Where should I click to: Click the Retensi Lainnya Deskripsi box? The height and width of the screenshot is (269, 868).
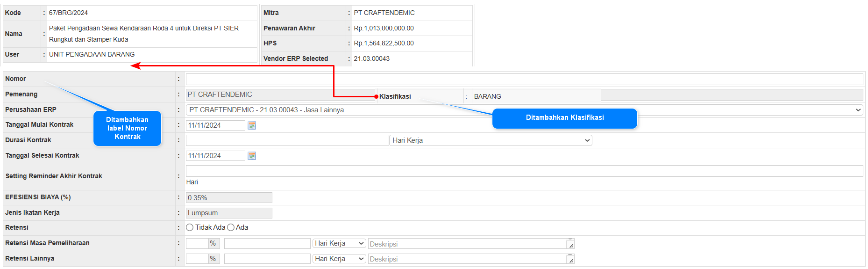pyautogui.click(x=467, y=259)
